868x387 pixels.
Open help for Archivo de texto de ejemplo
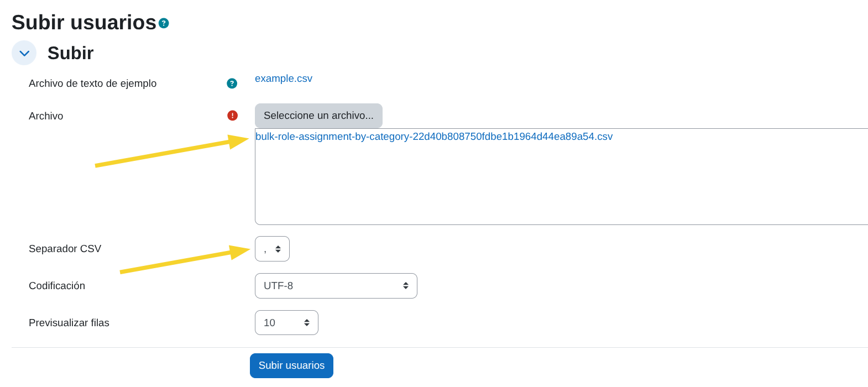click(232, 83)
